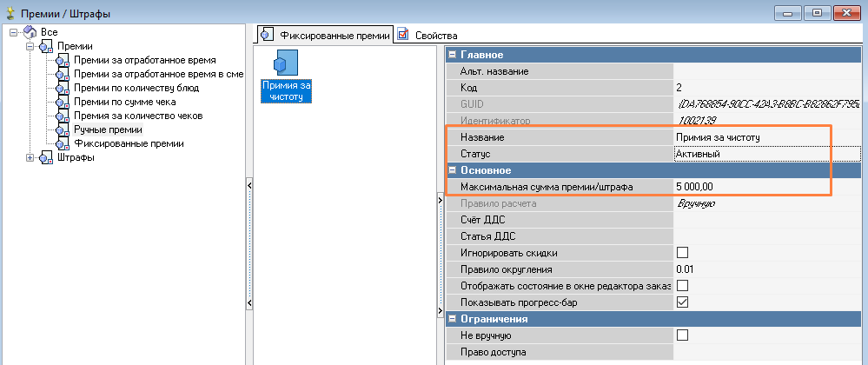The image size is (868, 365).
Task: Click the icon beside "Ручные премии"
Action: click(x=62, y=130)
